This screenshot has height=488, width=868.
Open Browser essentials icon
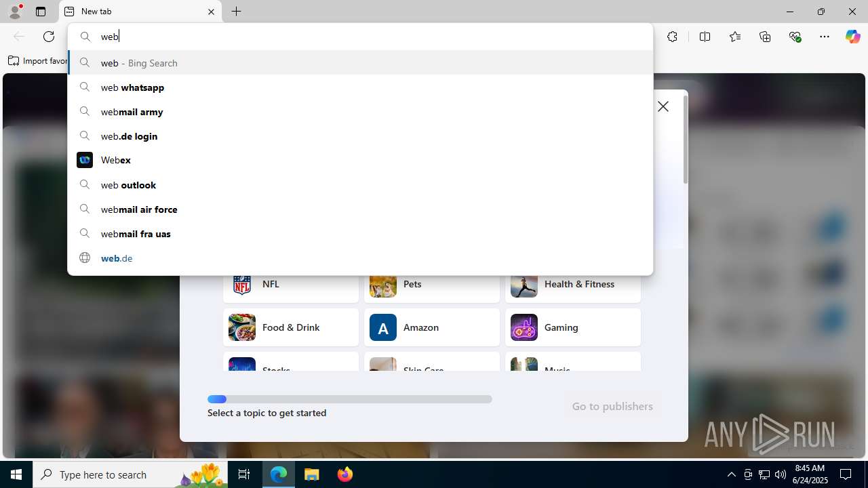pyautogui.click(x=795, y=37)
